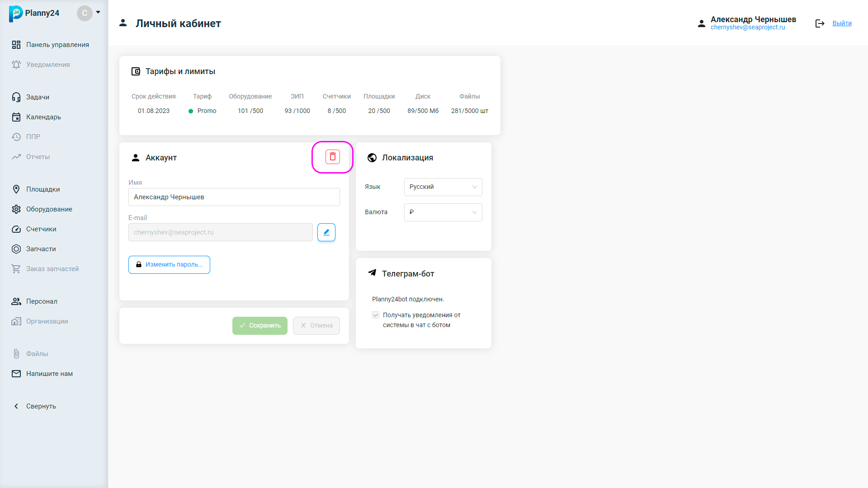Click the Файлы paperclip icon

tap(16, 354)
